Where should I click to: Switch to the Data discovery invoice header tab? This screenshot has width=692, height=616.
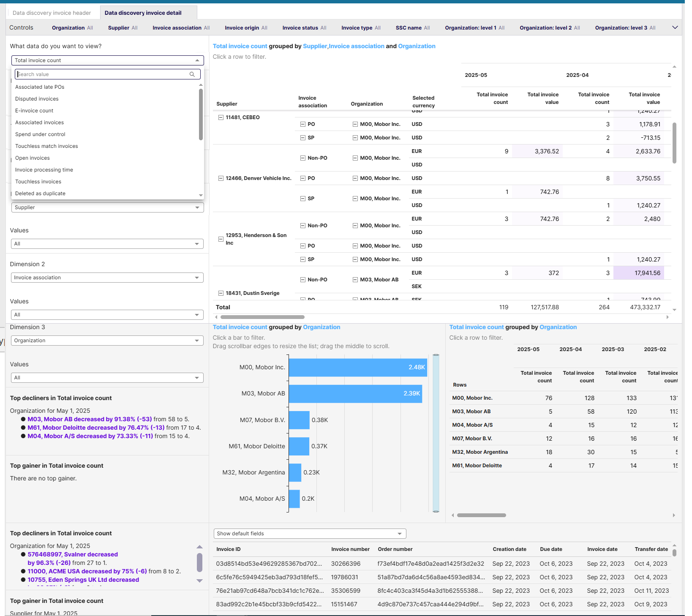51,12
